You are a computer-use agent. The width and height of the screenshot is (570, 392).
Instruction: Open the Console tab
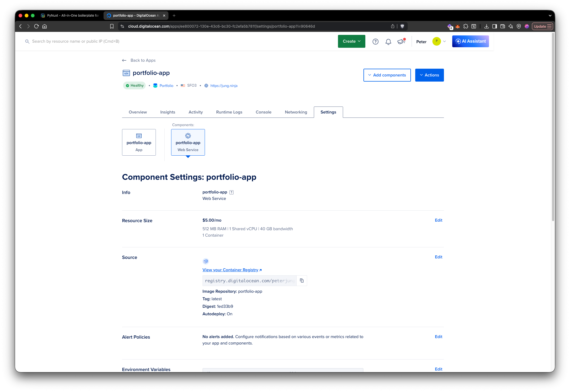coord(263,112)
